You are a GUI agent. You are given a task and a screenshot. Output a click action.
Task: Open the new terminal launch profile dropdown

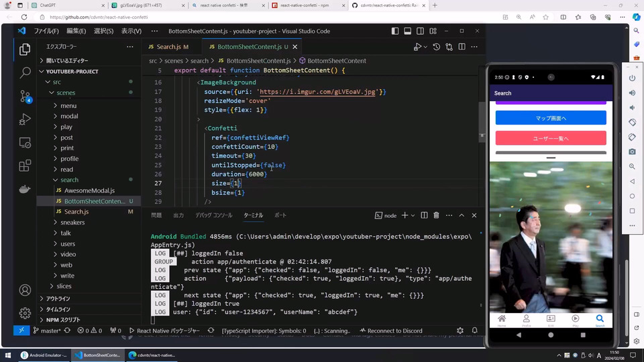pos(412,215)
